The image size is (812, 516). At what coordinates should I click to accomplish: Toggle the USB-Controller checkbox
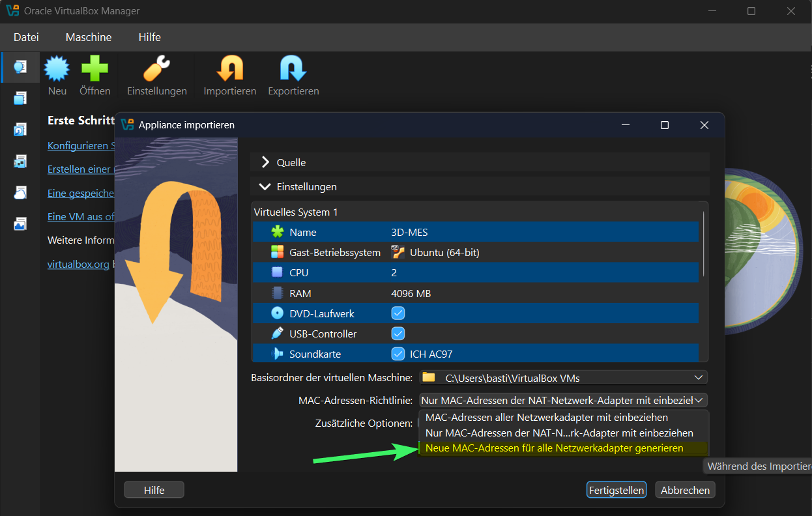click(x=398, y=334)
